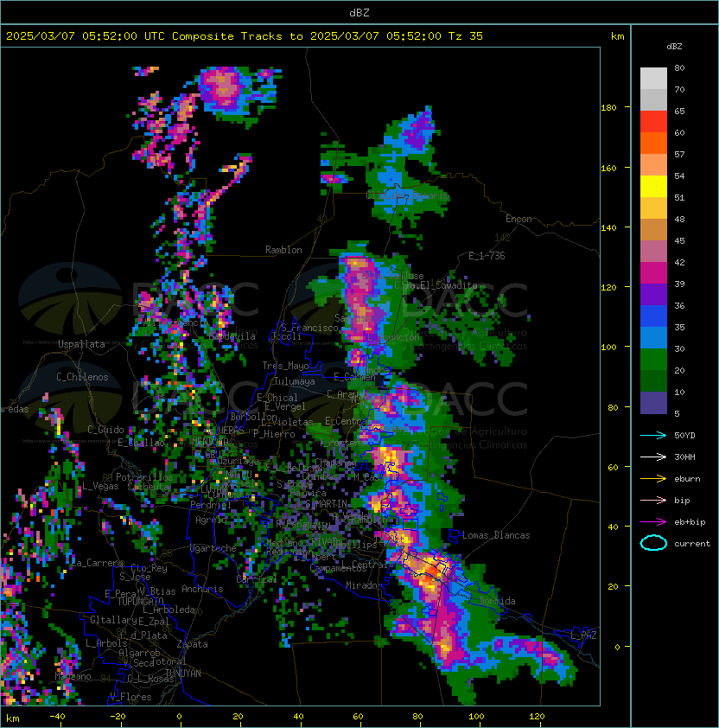
Task: Select the green 20-30 dBZ swatch
Action: pos(653,359)
